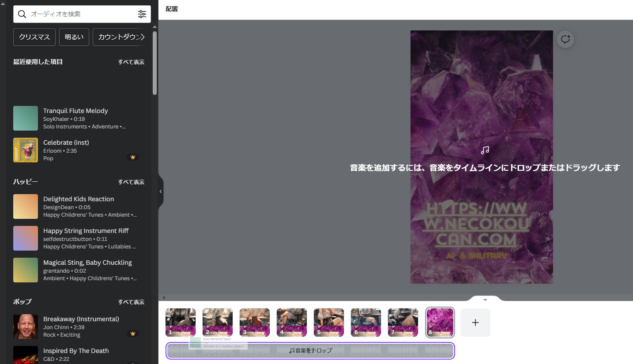Select the Breakaway (Instrumental) title

(x=81, y=319)
